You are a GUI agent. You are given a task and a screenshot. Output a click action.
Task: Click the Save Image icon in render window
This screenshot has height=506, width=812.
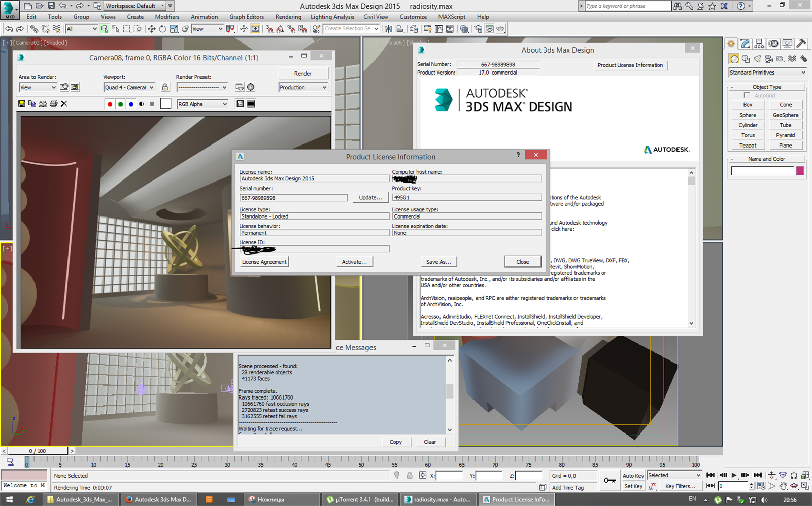click(x=21, y=104)
